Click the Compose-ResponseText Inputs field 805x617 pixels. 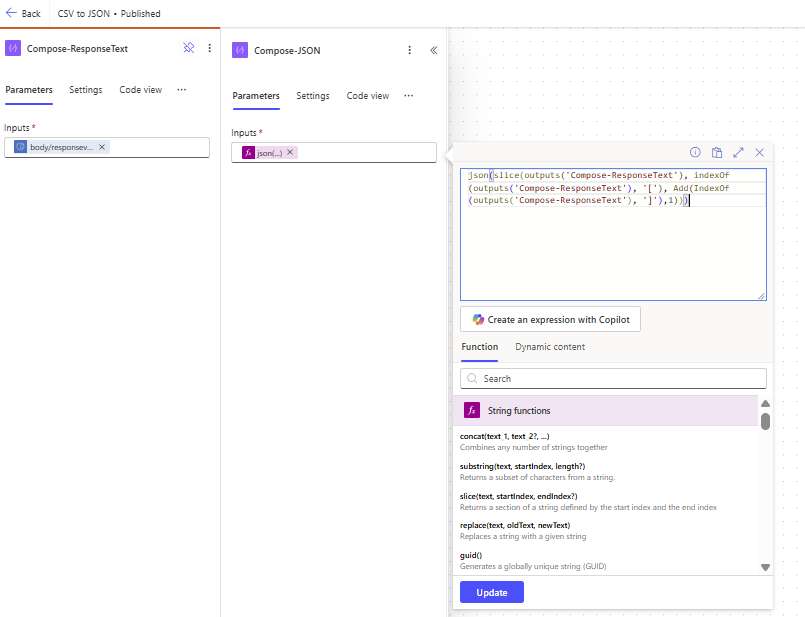point(107,147)
